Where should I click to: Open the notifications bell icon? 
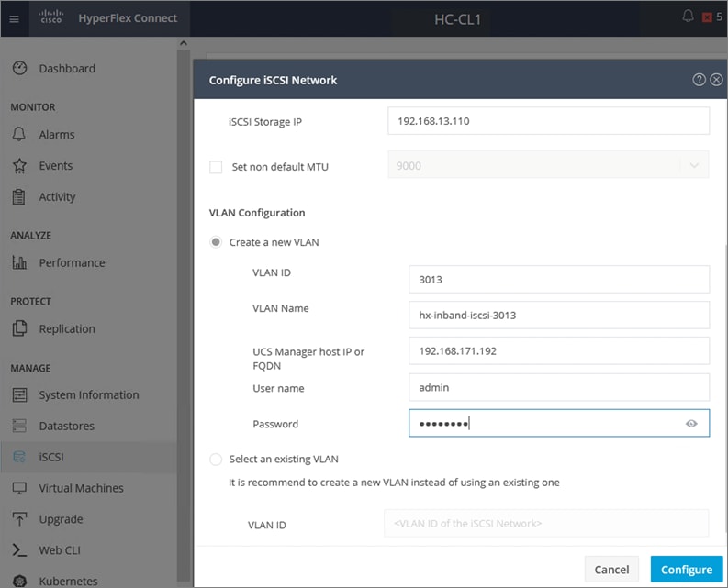(688, 17)
